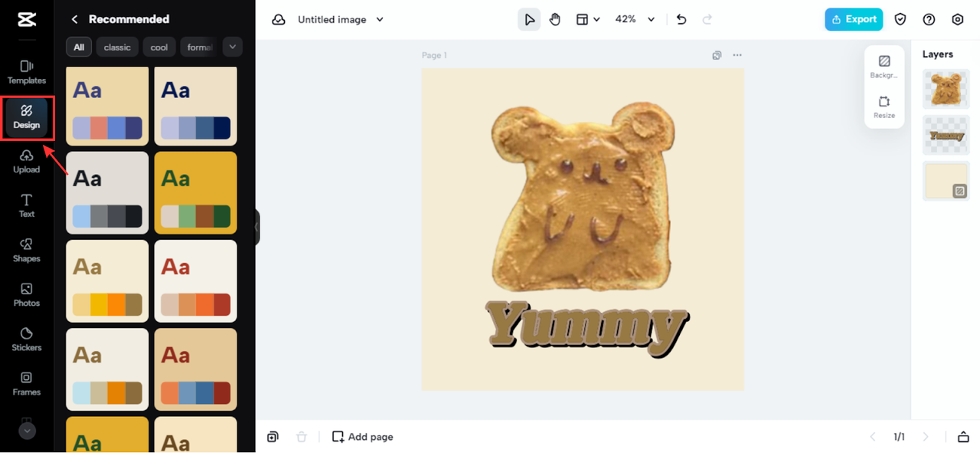Apply dark red text on tan theme
Viewport: 980px width, 456px height.
click(x=196, y=369)
